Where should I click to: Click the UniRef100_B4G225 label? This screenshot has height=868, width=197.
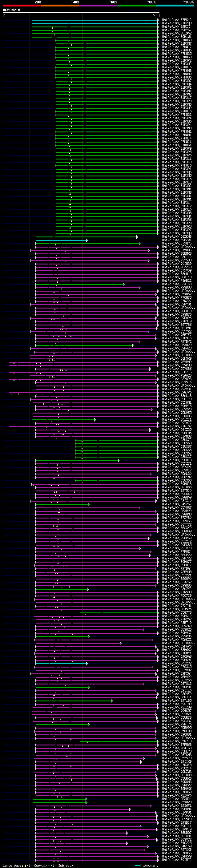[177, 843]
